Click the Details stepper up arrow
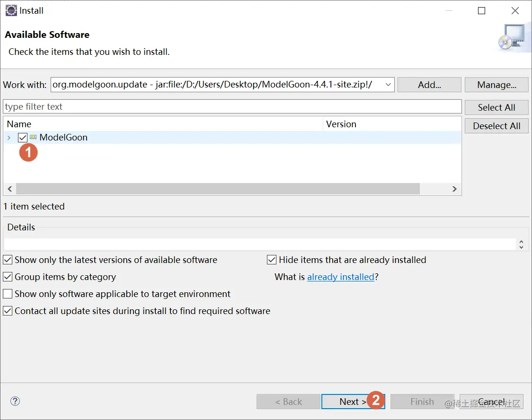 (521, 242)
